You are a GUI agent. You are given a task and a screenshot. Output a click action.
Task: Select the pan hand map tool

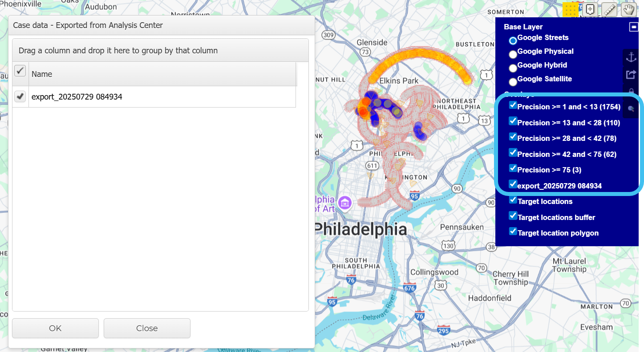pyautogui.click(x=628, y=10)
